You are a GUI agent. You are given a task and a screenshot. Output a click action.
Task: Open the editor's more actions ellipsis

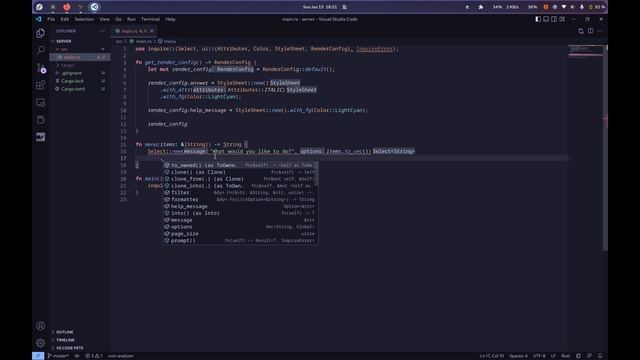pyautogui.click(x=600, y=31)
